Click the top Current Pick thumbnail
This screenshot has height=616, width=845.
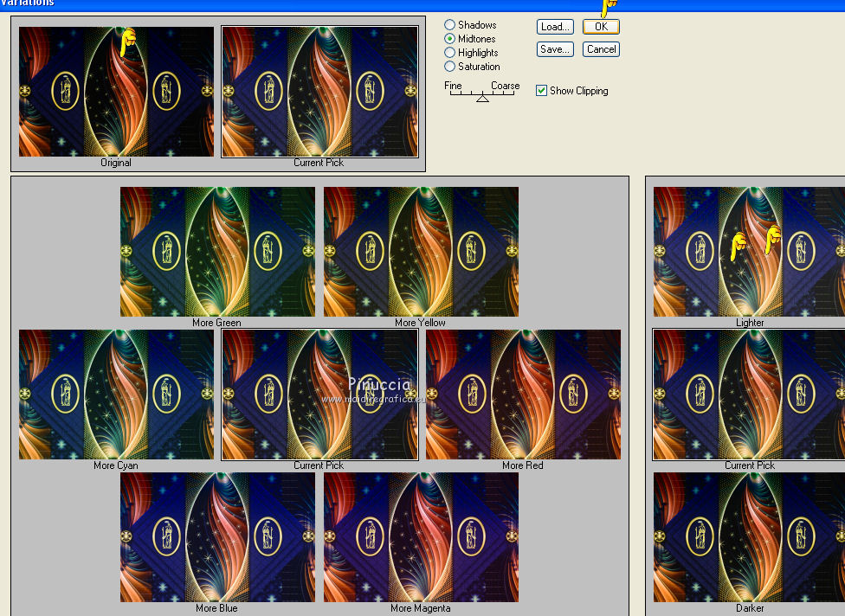(319, 92)
